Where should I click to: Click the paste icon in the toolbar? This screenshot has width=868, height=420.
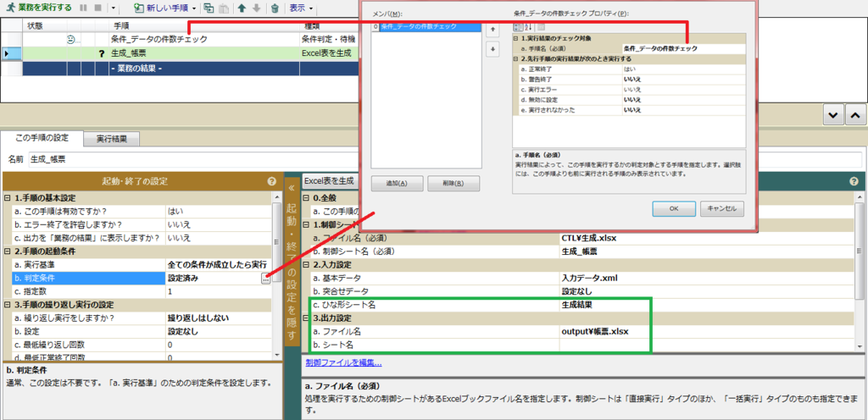223,8
